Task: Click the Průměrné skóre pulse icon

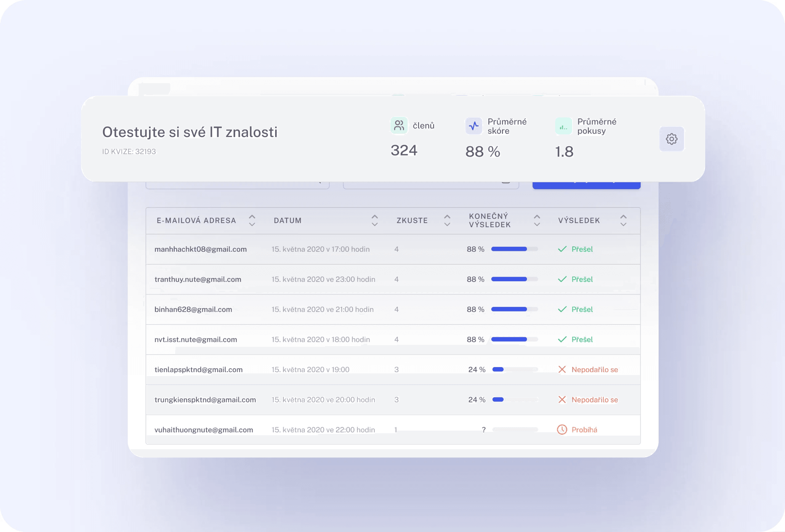Action: coord(474,126)
